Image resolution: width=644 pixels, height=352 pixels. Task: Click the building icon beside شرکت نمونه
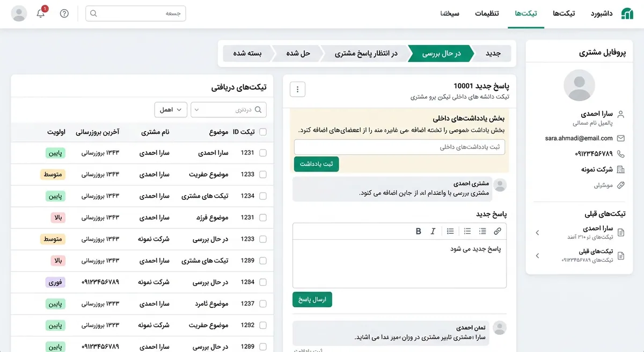tap(621, 169)
